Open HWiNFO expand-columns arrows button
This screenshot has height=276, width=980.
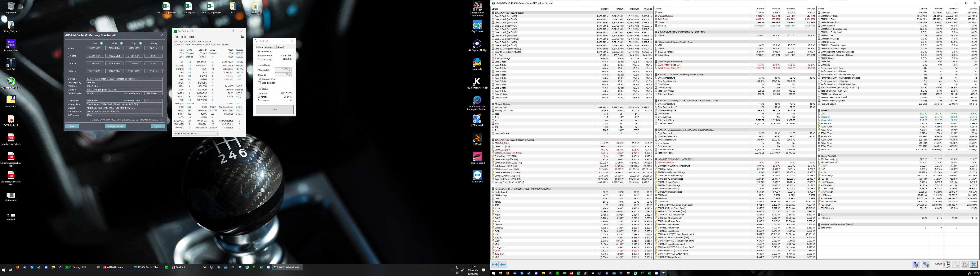495,264
